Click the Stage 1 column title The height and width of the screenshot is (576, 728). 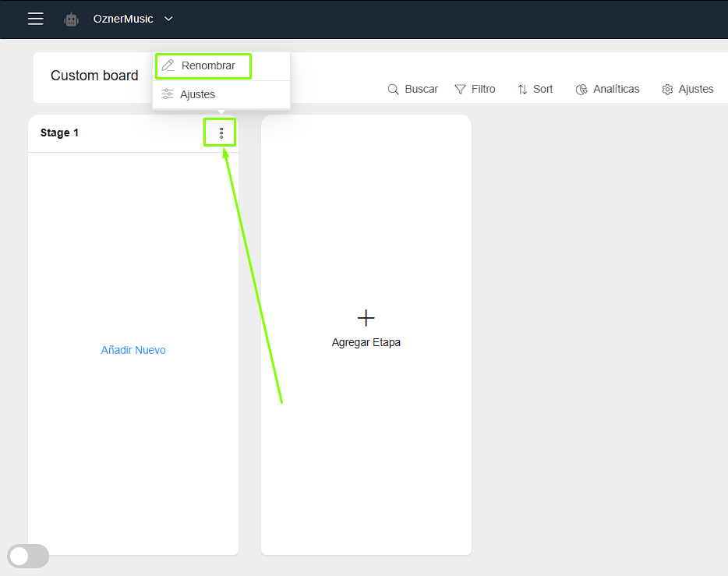tap(60, 133)
